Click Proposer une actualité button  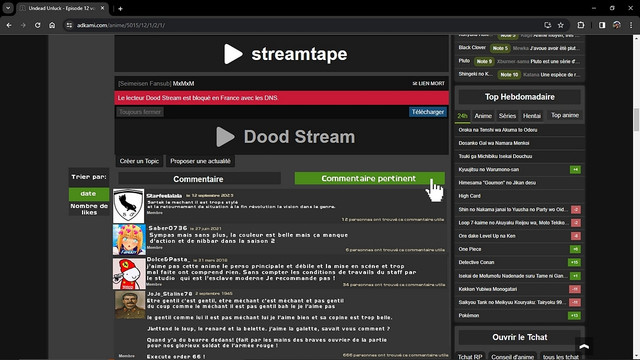[x=200, y=161]
